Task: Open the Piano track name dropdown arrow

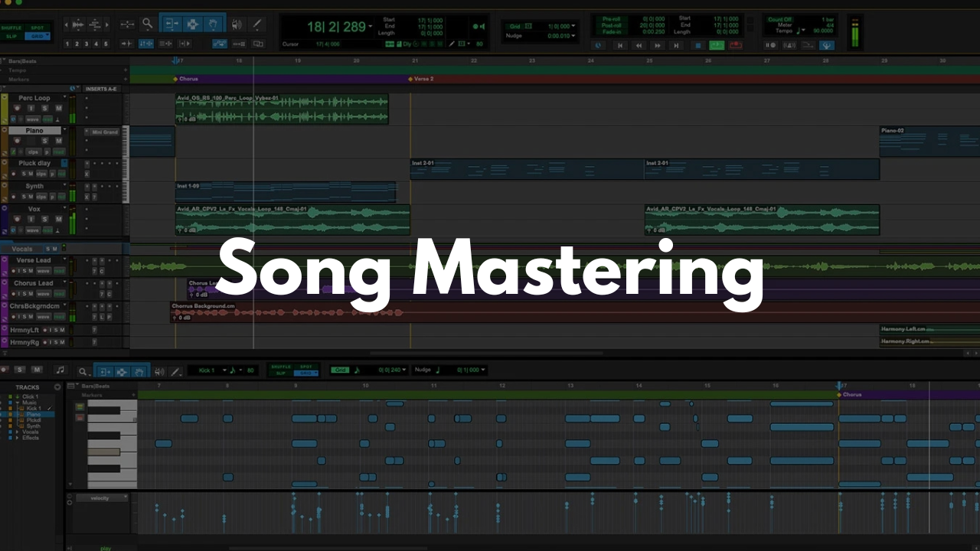Action: point(65,129)
